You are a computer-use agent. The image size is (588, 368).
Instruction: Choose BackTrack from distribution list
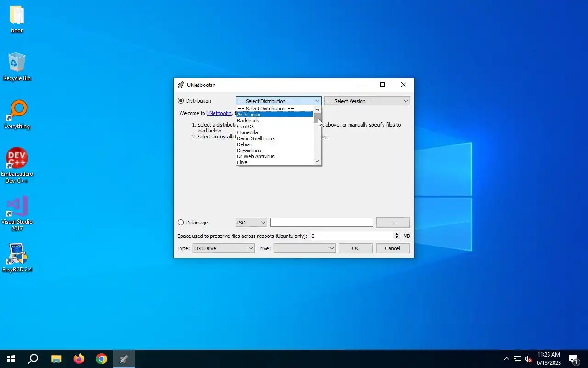click(x=275, y=121)
